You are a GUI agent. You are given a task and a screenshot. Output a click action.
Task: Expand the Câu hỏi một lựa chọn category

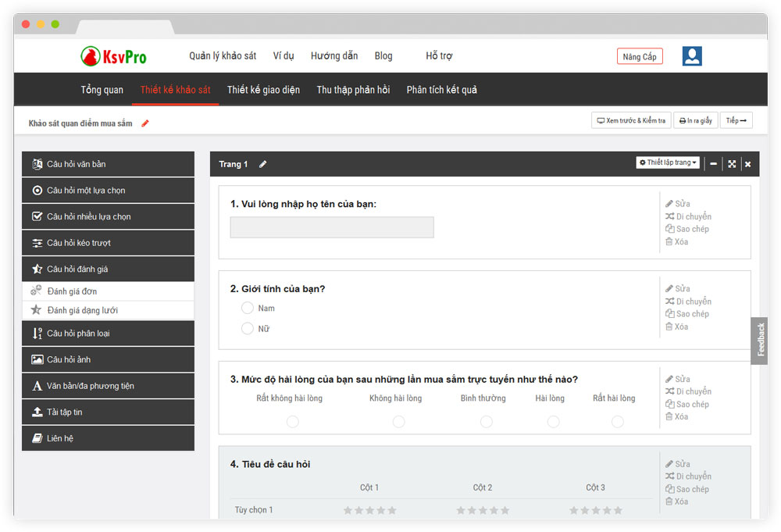(108, 191)
